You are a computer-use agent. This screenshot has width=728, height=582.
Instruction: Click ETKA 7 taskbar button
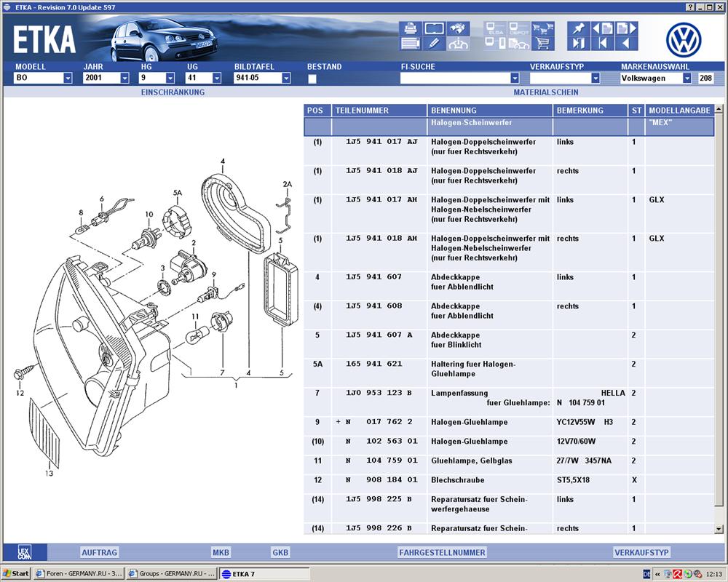point(264,574)
